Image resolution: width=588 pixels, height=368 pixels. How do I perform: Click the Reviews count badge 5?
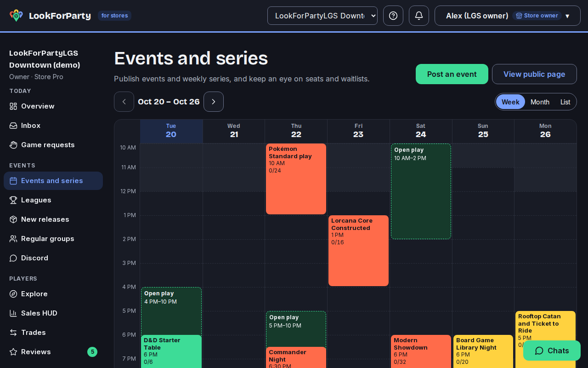(92, 352)
